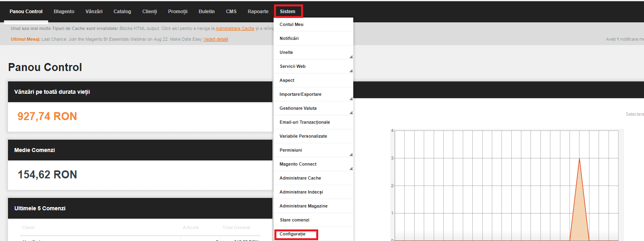644x241 pixels.
Task: Click the 927,74 RON lifetime sales value
Action: [x=47, y=117]
